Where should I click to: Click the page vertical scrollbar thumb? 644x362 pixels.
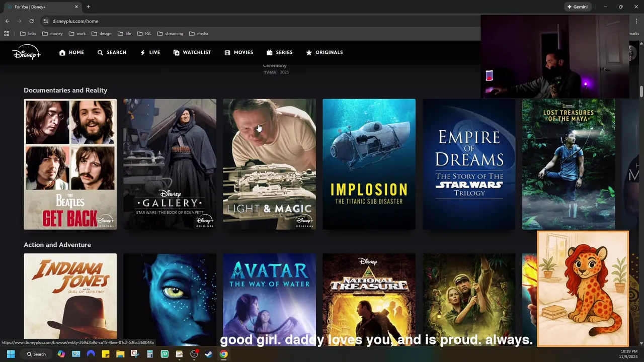coord(641,92)
